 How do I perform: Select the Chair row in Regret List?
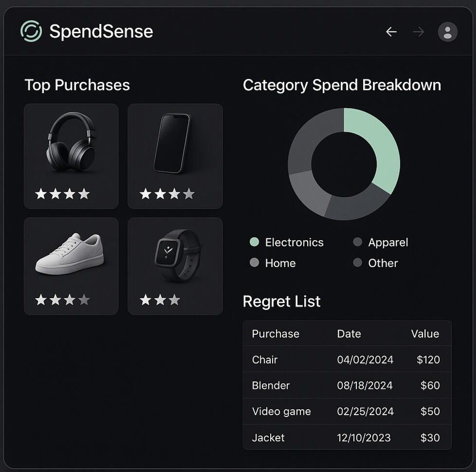click(x=347, y=359)
